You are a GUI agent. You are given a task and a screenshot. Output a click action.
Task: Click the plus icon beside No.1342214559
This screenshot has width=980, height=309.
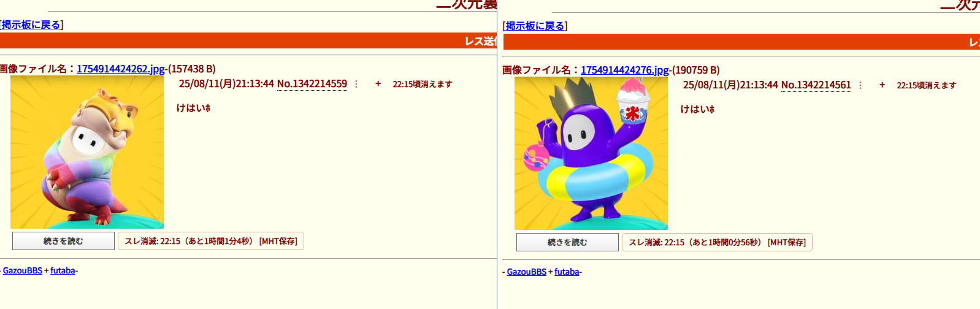pos(378,83)
